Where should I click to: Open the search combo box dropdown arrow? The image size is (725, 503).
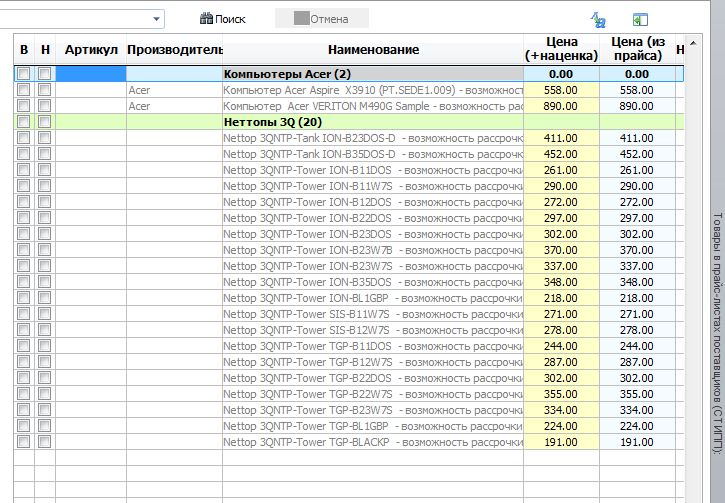[156, 19]
